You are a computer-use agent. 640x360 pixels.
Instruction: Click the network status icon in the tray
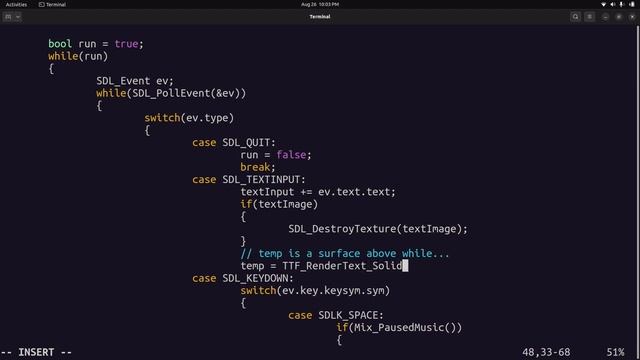point(604,4)
